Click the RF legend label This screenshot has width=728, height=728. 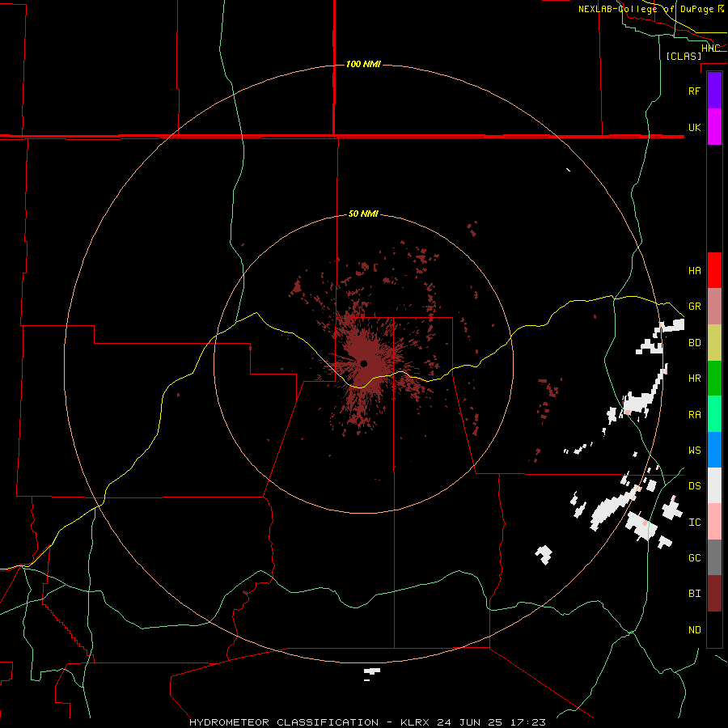tap(694, 91)
